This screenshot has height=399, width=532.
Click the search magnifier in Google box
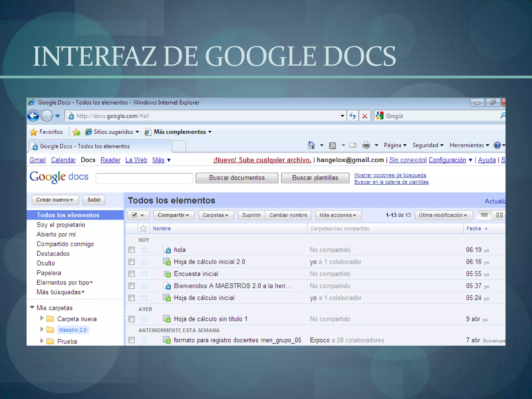click(502, 116)
